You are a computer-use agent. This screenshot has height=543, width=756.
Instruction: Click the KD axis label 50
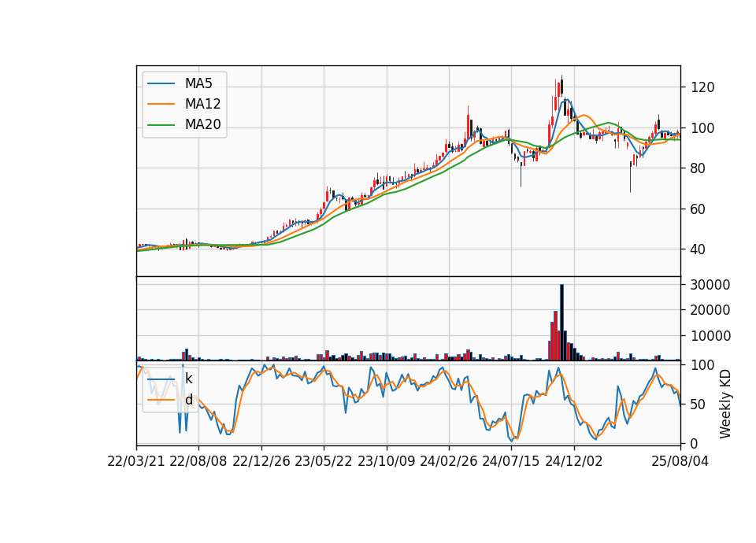pyautogui.click(x=699, y=404)
